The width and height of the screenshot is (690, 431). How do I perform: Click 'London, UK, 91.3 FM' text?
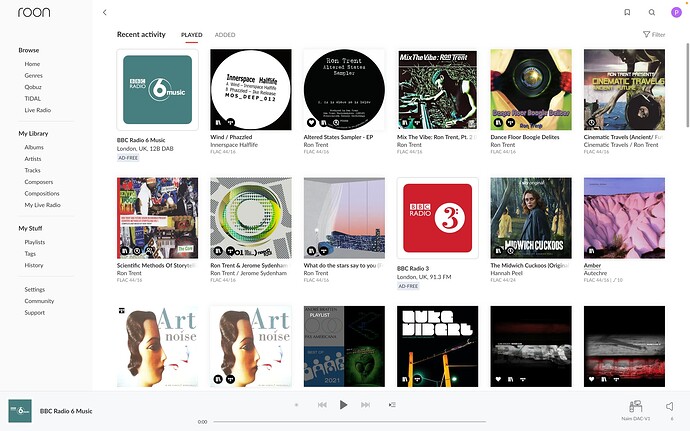coord(424,277)
